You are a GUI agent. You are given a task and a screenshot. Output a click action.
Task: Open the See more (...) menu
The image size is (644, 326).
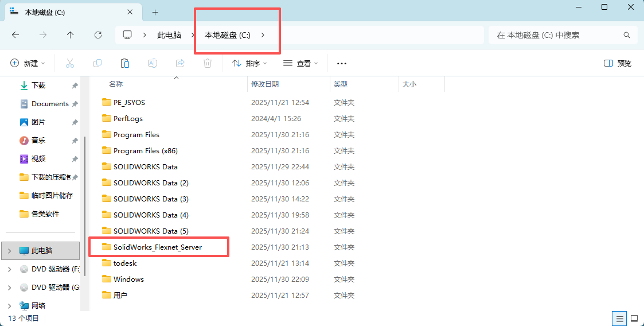(342, 63)
